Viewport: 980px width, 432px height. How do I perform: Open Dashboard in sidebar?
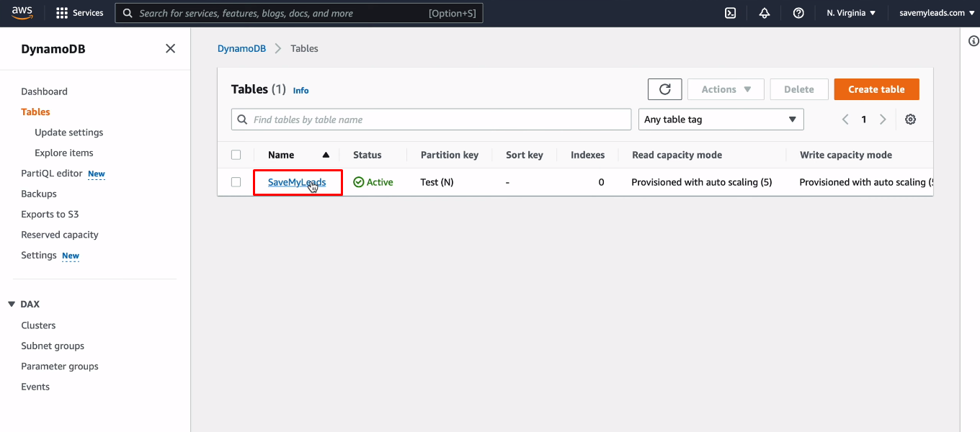44,91
